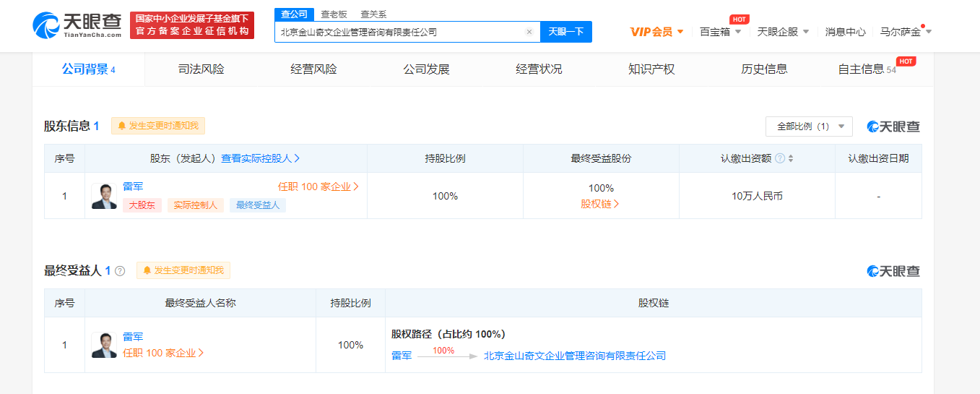Select the 查老板 search tab
The width and height of the screenshot is (980, 394).
pyautogui.click(x=334, y=14)
